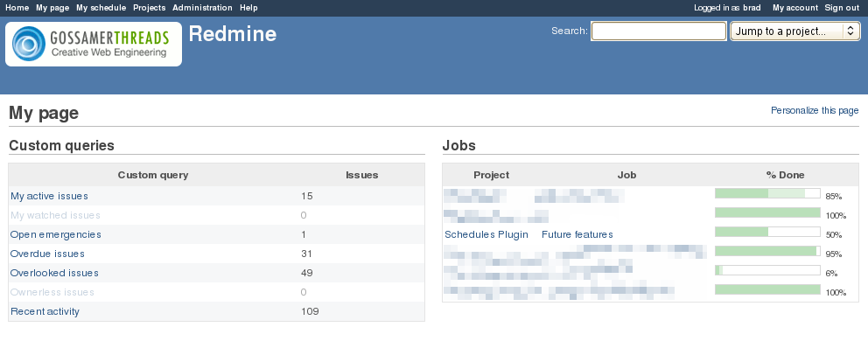Viewport: 868px width, 341px height.
Task: Expand the Jump to a project dropdown
Action: click(x=794, y=31)
